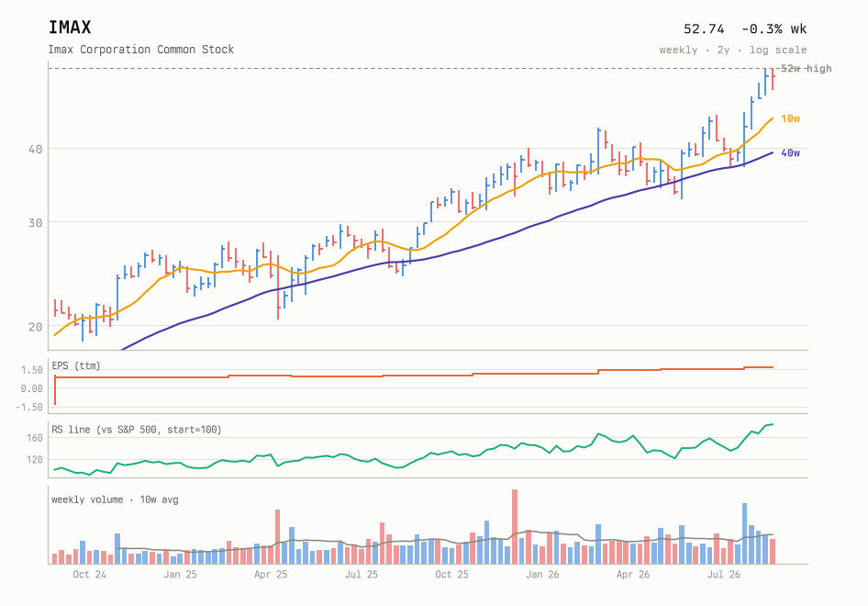Click the 'RS line (vs S&P 500, start=100)' label
Viewport: 868px width, 606px height.
point(137,430)
